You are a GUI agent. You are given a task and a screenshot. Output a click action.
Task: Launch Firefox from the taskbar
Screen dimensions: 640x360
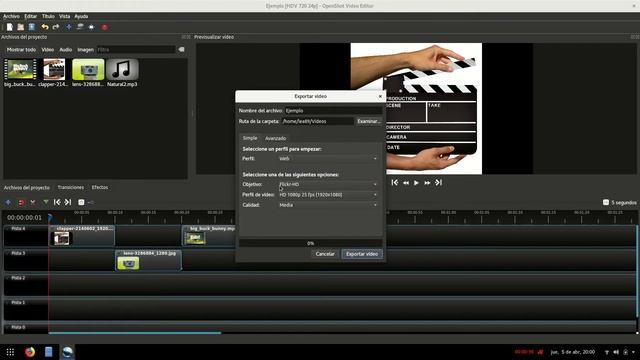click(x=29, y=352)
